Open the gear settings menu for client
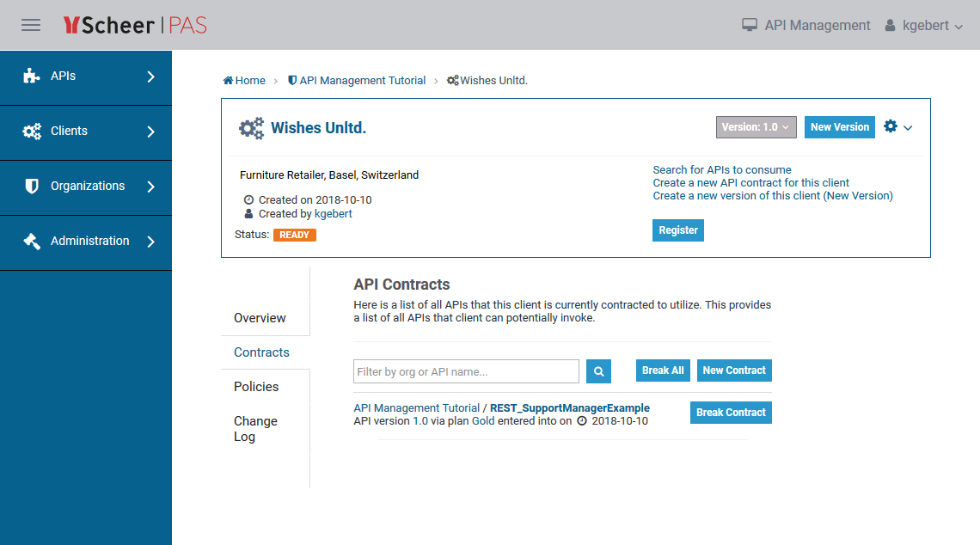 [897, 127]
